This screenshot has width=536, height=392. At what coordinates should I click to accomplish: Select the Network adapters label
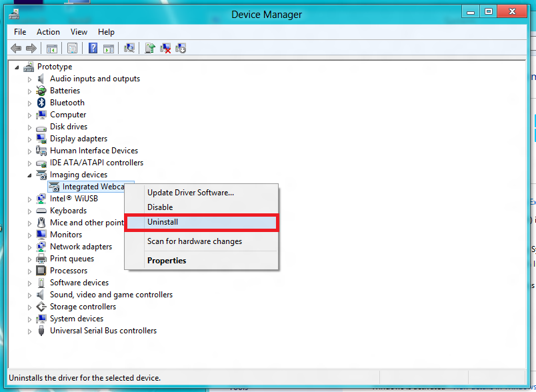click(x=81, y=247)
